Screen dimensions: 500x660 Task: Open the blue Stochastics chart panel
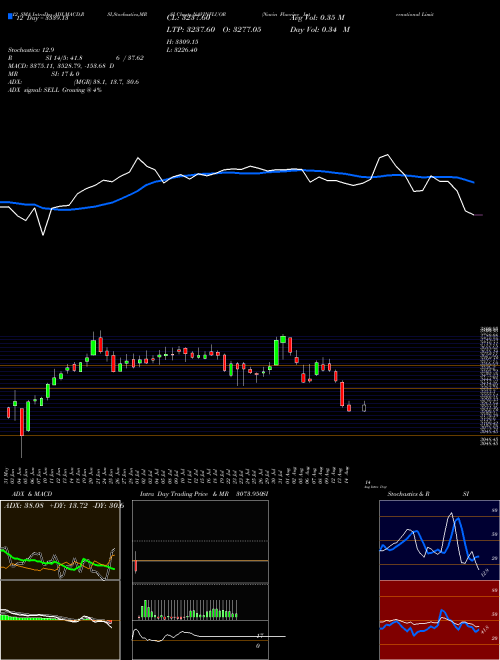(x=439, y=540)
